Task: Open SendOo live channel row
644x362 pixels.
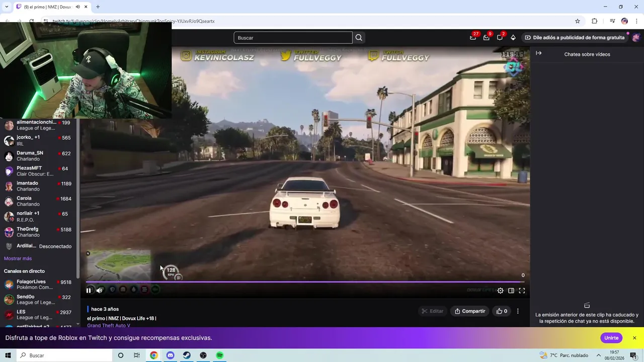Action: [x=38, y=300]
